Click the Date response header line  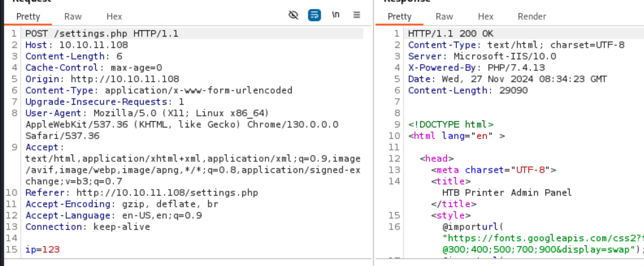(507, 79)
